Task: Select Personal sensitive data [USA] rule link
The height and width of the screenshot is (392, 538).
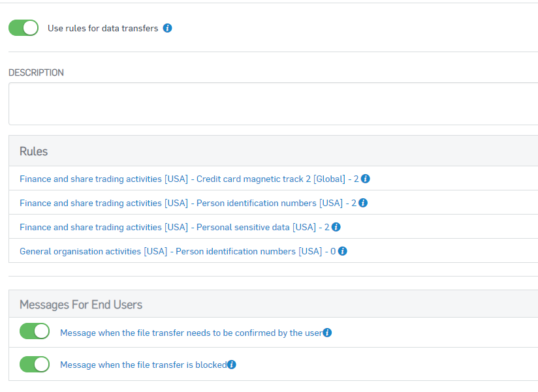Action: point(174,227)
